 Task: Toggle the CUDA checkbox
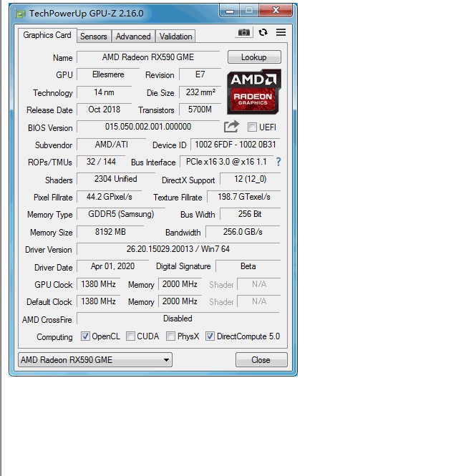[130, 336]
